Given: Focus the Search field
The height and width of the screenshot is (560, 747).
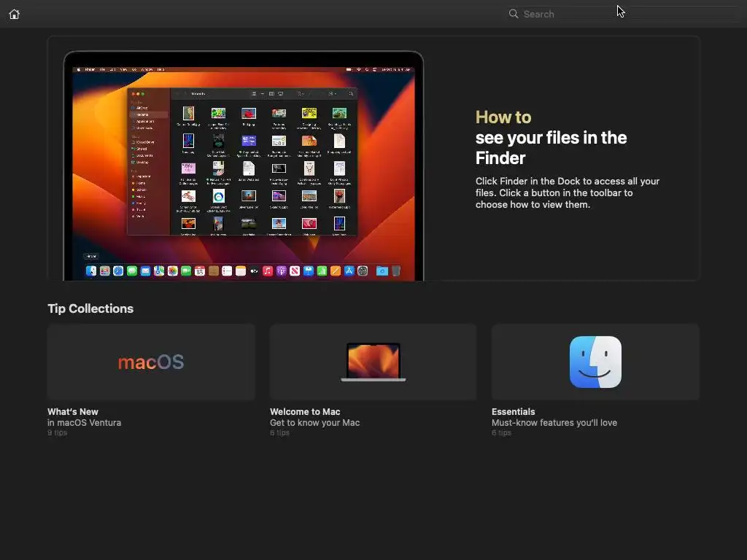Looking at the screenshot, I should tap(623, 14).
